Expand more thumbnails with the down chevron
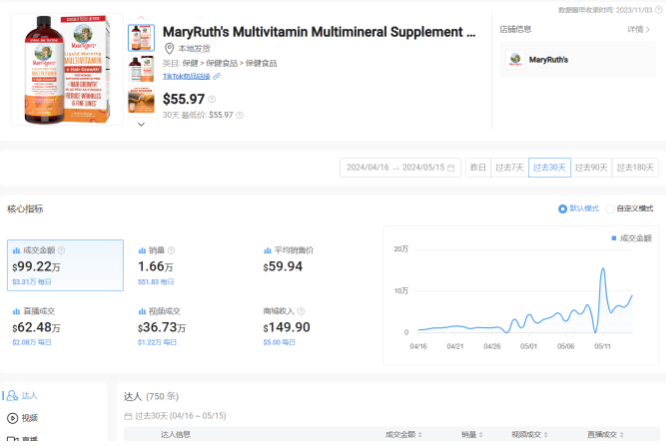666x446 pixels. [x=141, y=124]
